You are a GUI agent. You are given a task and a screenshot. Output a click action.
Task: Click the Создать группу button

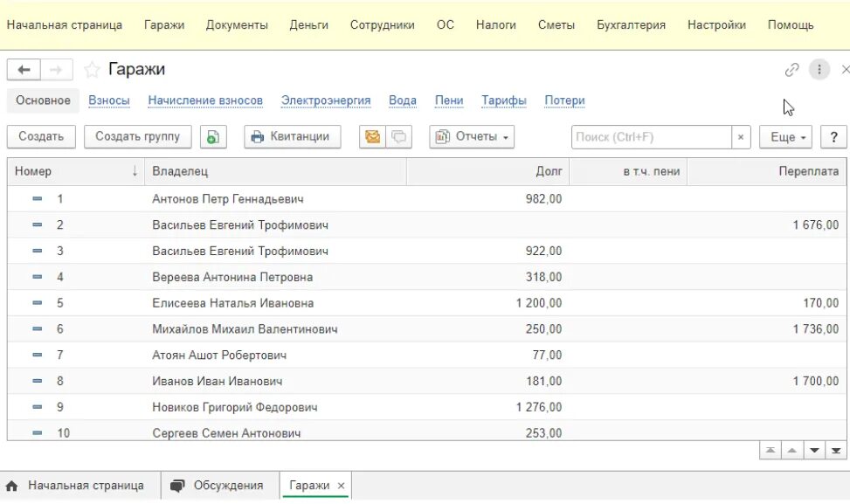point(138,136)
